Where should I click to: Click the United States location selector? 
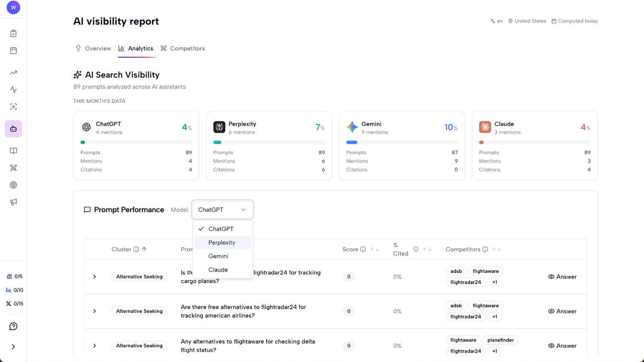[527, 21]
